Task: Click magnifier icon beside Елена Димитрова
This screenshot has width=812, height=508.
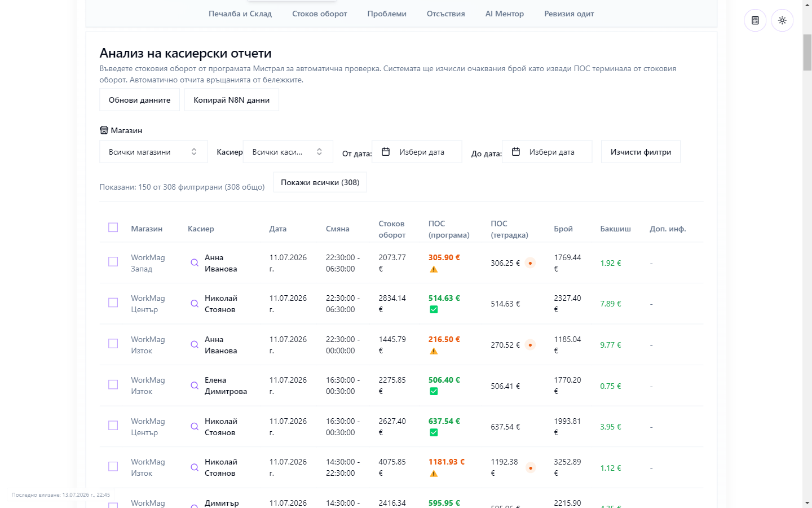Action: [x=195, y=386]
